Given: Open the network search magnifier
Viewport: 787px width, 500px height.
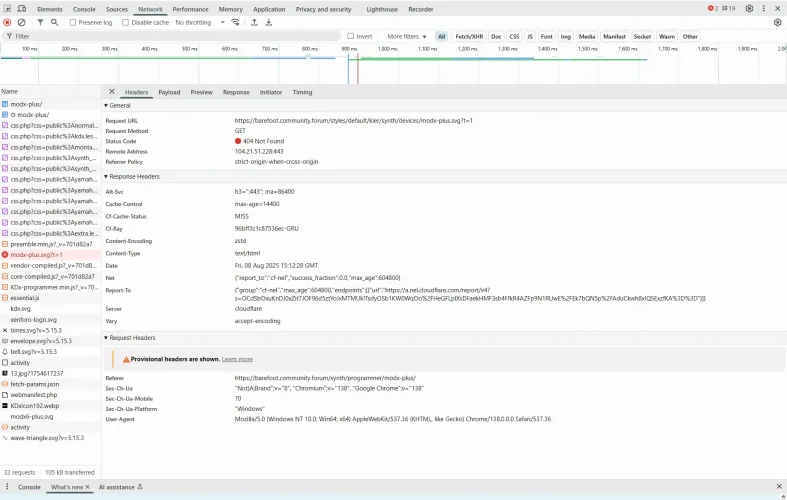Looking at the screenshot, I should tap(54, 22).
